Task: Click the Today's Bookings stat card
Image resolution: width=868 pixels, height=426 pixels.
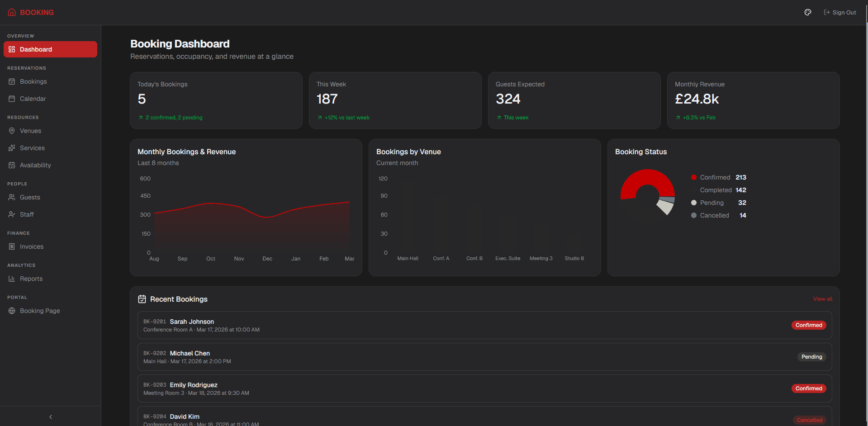Action: [216, 100]
